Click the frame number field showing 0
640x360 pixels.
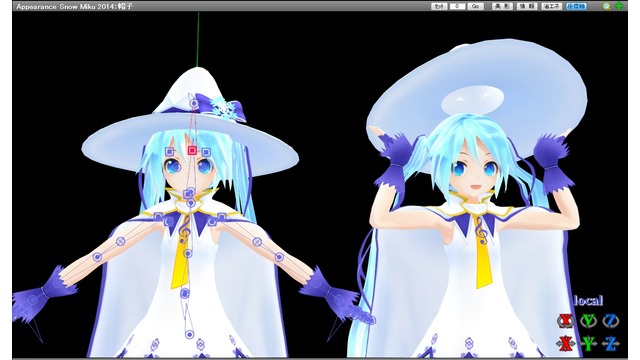click(458, 6)
